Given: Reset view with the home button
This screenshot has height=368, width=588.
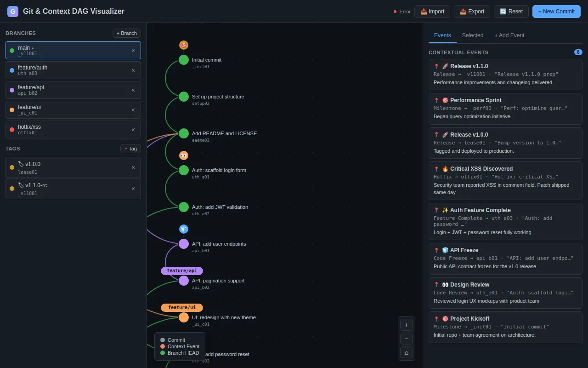Looking at the screenshot, I should click(x=407, y=352).
